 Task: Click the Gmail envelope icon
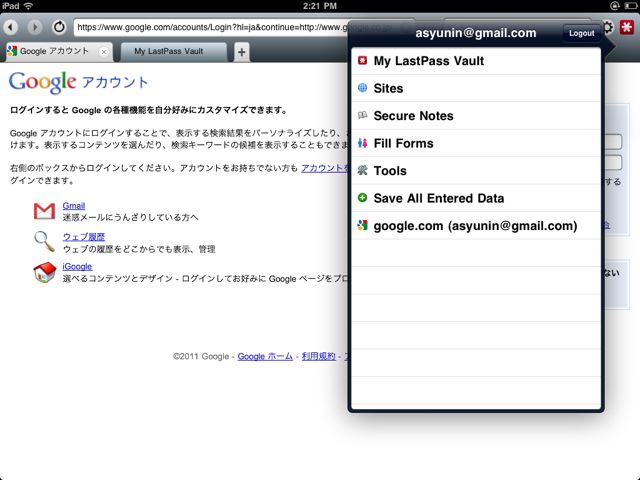(44, 211)
